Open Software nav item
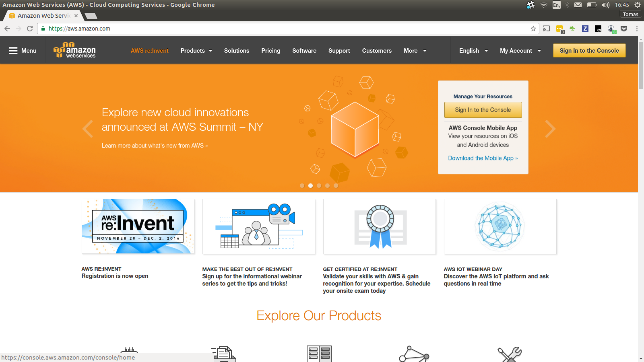This screenshot has width=644, height=362. coord(304,51)
